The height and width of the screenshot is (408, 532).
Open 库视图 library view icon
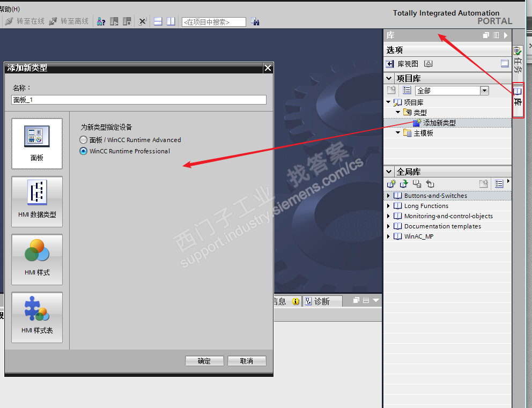coord(390,64)
